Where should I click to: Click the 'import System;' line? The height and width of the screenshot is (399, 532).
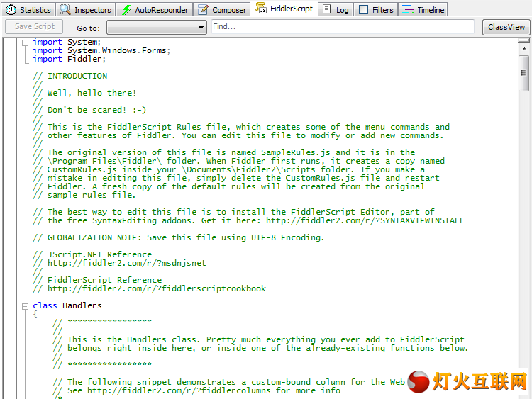pos(67,42)
